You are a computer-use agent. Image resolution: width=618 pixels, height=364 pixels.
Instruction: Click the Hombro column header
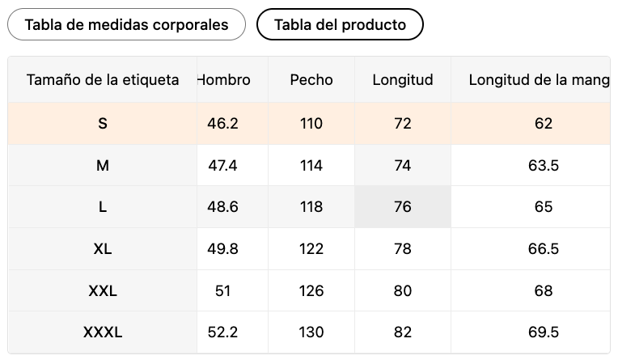pos(224,80)
